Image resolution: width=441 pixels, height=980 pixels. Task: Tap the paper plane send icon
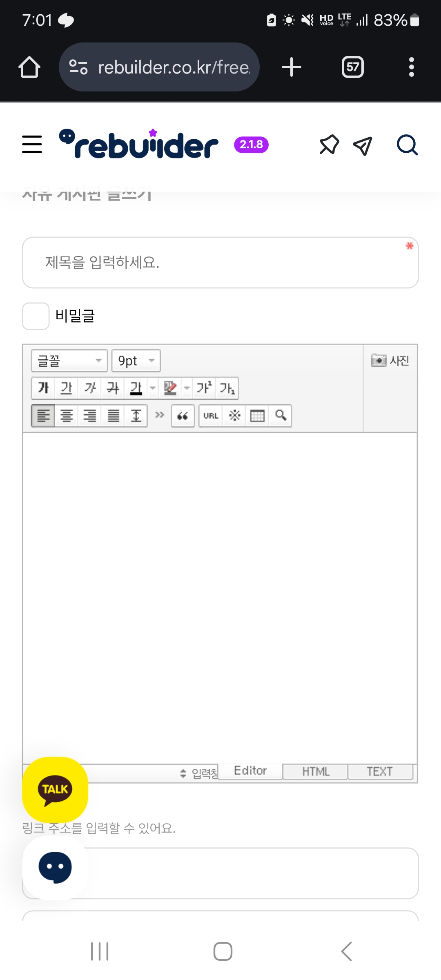[x=363, y=145]
